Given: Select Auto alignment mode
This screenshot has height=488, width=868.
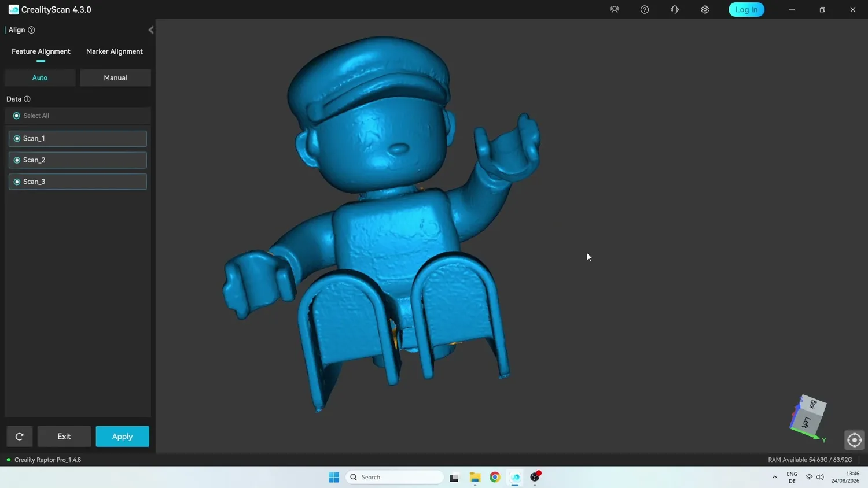Looking at the screenshot, I should pos(40,77).
